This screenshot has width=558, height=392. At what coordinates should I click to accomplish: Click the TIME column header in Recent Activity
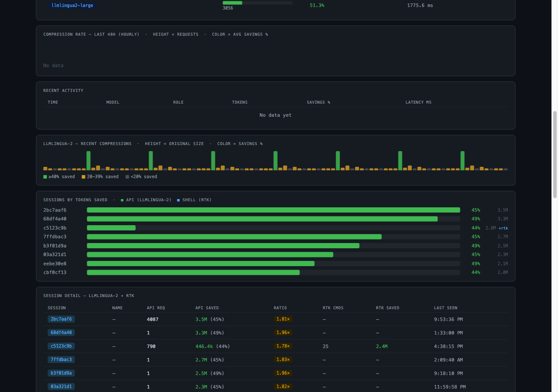click(x=53, y=102)
